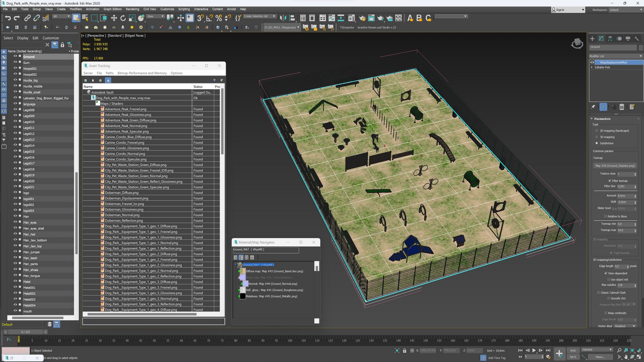Activate the Select and Uniform Scale tool
Image resolution: width=644 pixels, height=362 pixels.
tap(132, 18)
